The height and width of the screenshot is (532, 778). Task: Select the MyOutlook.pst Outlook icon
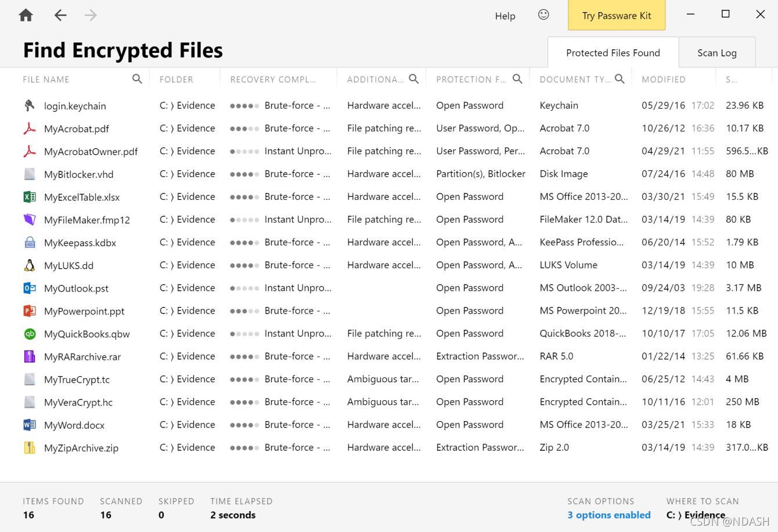point(29,288)
